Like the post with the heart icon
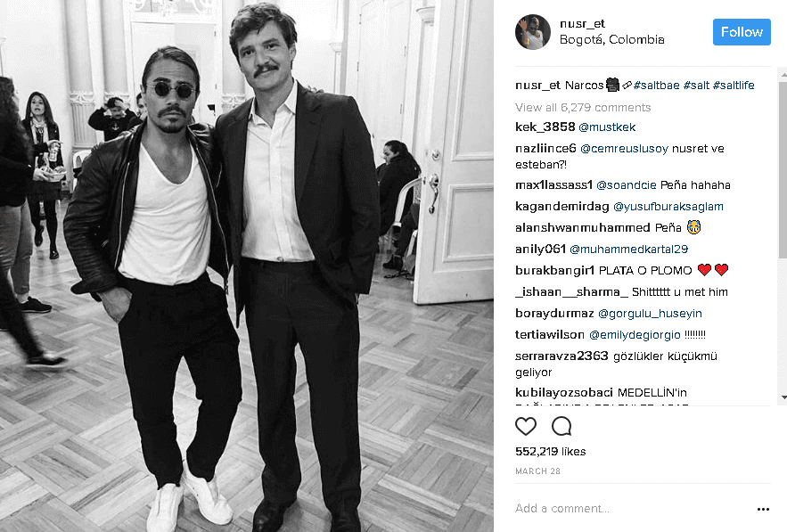The height and width of the screenshot is (532, 787). 526,426
